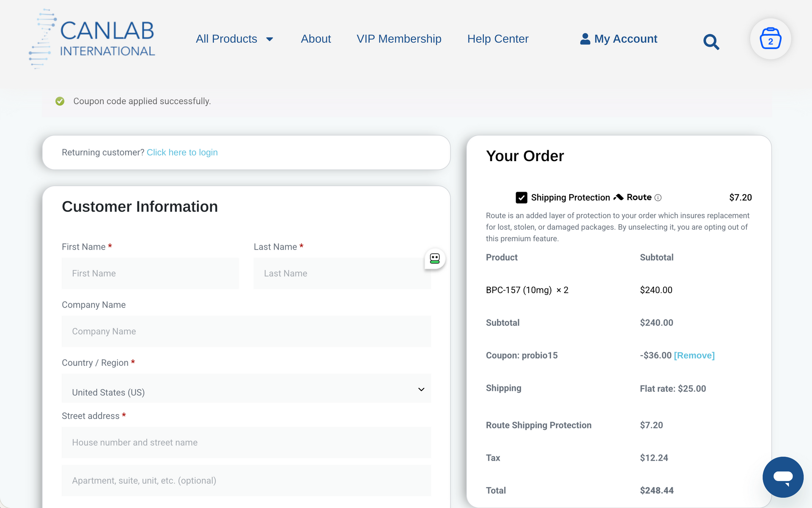Click the 'Your Order' heading

525,156
